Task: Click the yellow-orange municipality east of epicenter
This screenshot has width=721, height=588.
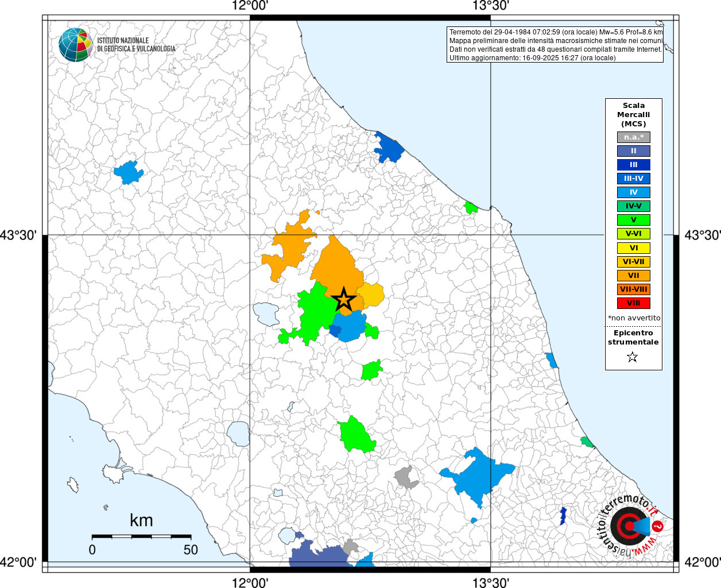Action: click(x=372, y=295)
